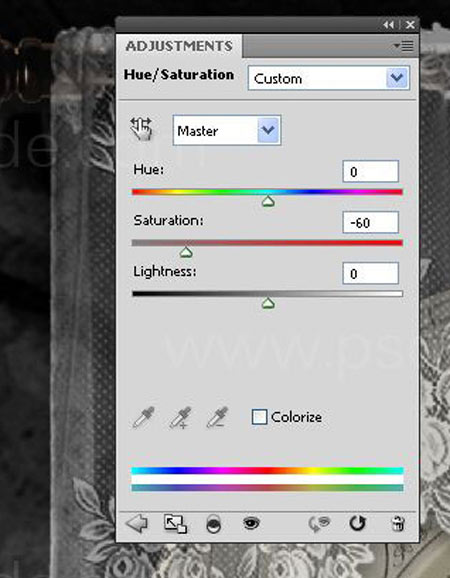View previous state icon
The image size is (450, 578).
(319, 524)
